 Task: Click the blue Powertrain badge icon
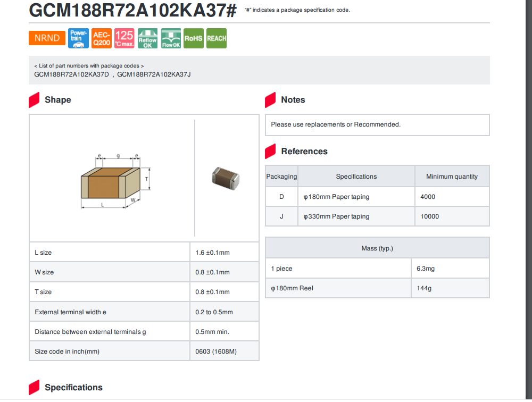78,38
